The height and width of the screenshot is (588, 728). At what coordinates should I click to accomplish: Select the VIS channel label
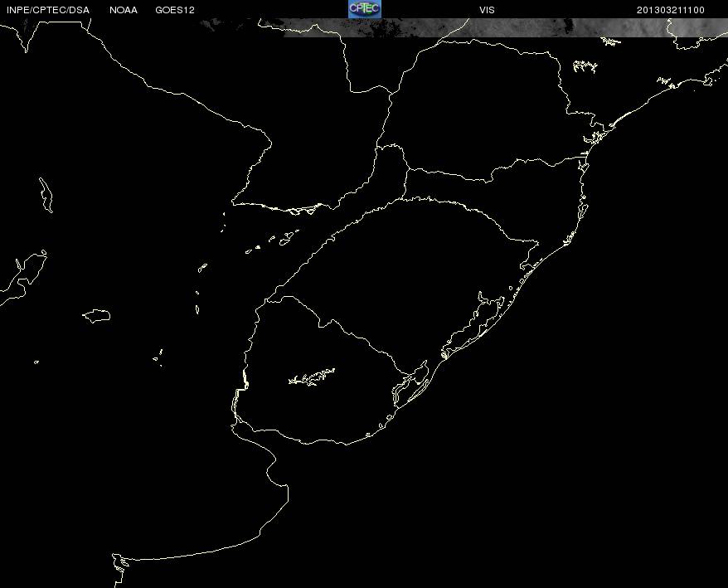(x=487, y=10)
